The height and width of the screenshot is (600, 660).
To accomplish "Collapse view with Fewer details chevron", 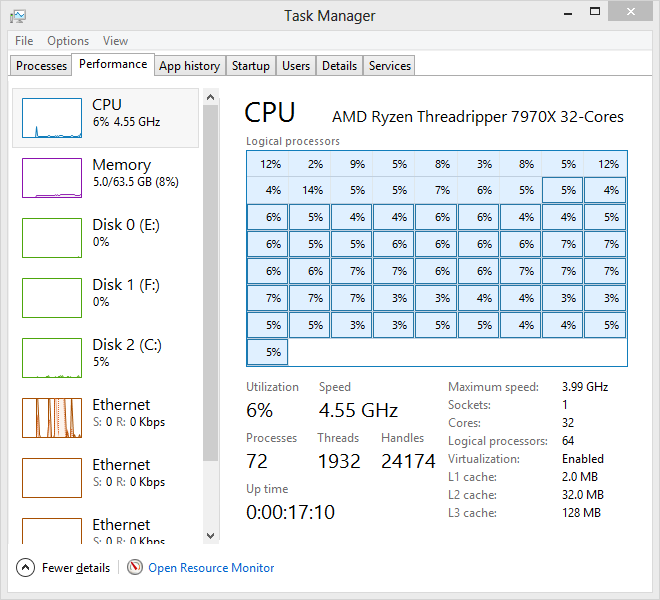I will [x=26, y=567].
